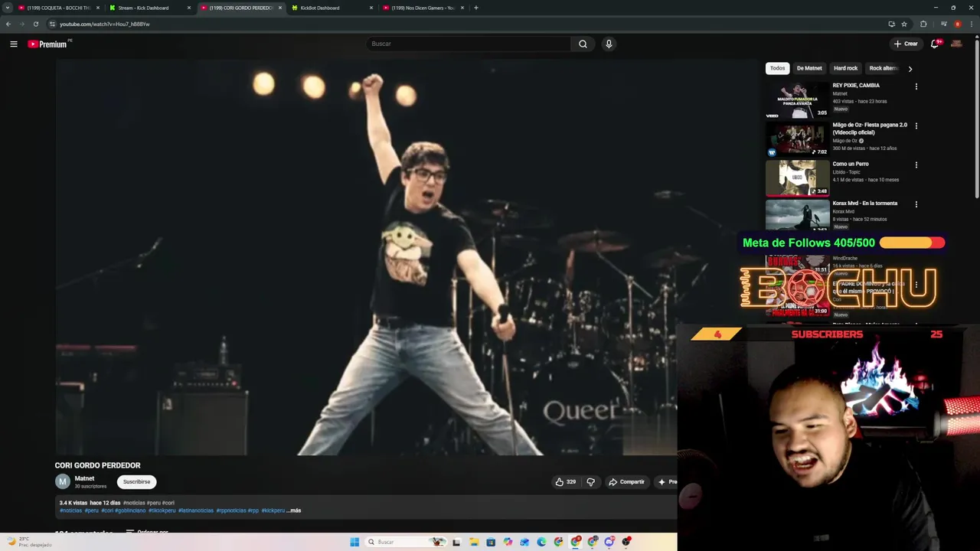The image size is (980, 551).
Task: Like the video with thumbs up
Action: [566, 481]
